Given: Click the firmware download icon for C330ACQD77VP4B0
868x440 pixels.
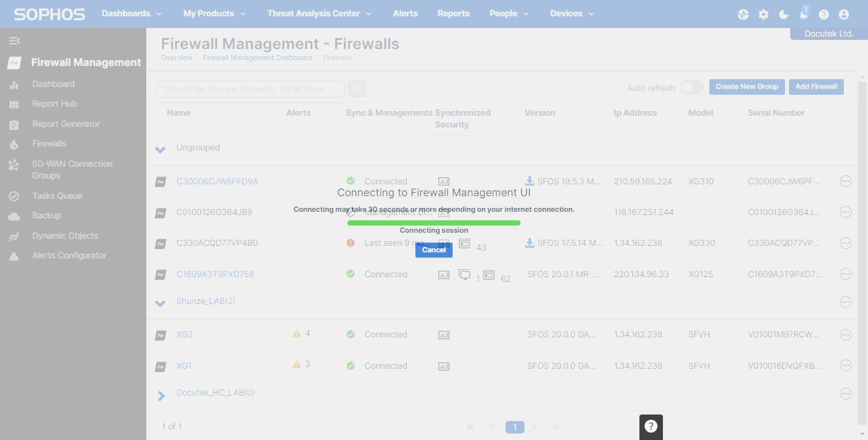Looking at the screenshot, I should tap(530, 243).
